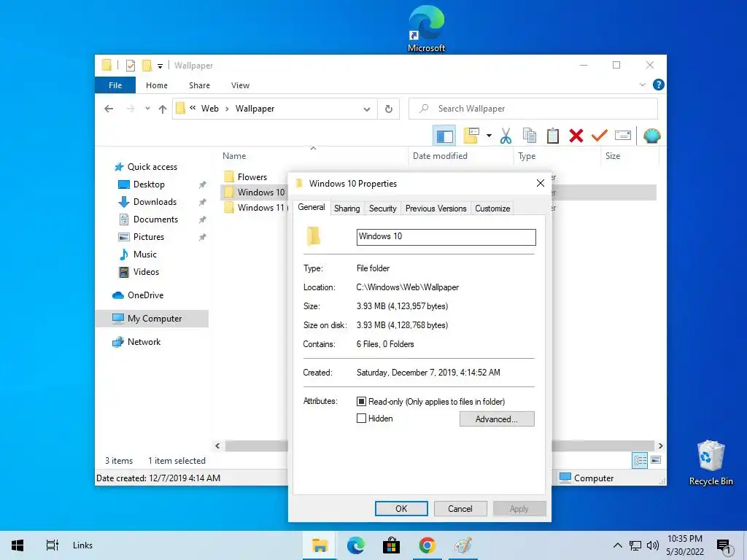Expand the ribbon with the chevron
The width and height of the screenshot is (747, 560).
click(643, 85)
